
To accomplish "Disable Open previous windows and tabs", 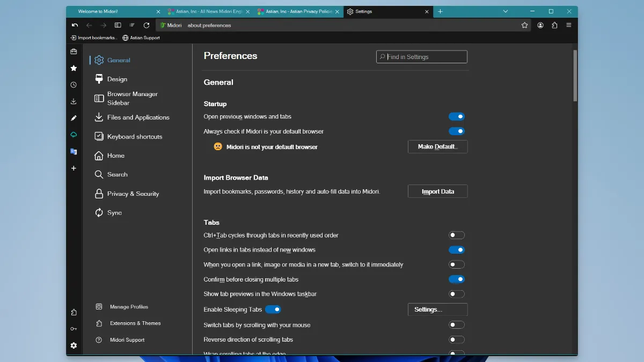I will click(x=456, y=116).
